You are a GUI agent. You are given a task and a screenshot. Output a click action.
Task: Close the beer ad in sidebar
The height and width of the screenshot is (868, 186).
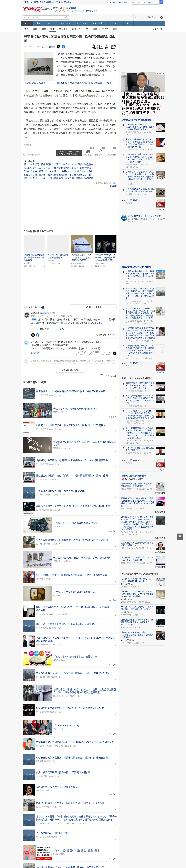click(163, 73)
